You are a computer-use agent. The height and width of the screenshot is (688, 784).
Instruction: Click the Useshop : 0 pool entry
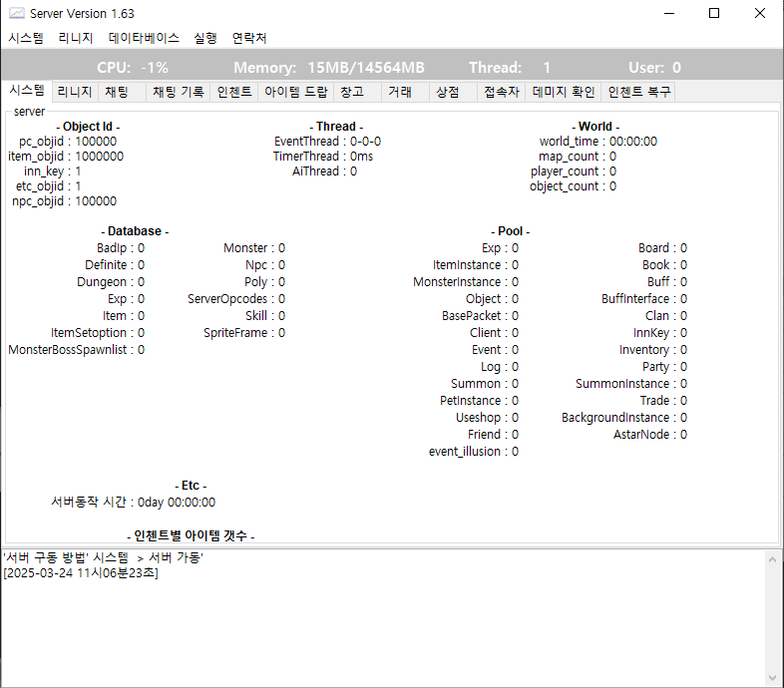pyautogui.click(x=487, y=418)
